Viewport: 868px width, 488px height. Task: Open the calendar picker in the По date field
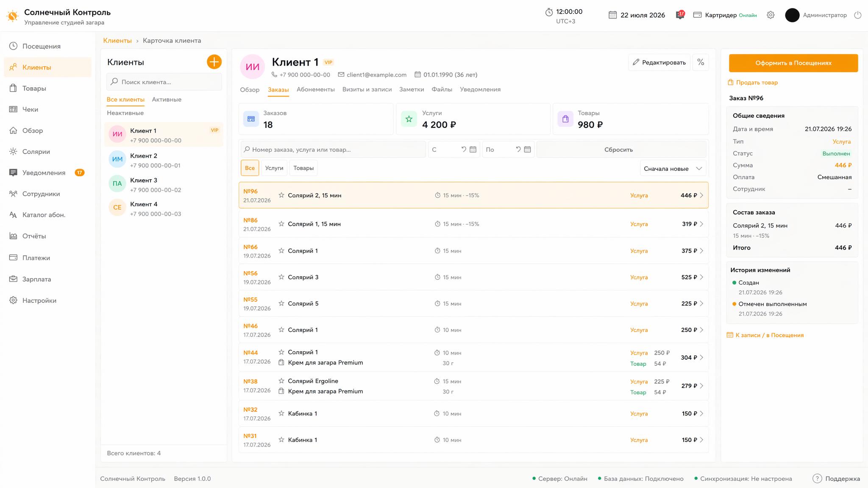point(527,150)
